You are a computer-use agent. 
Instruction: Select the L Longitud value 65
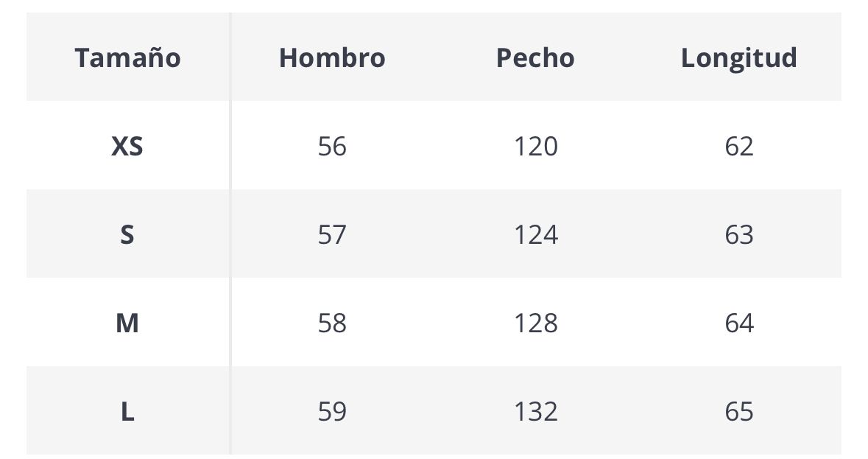[738, 412]
